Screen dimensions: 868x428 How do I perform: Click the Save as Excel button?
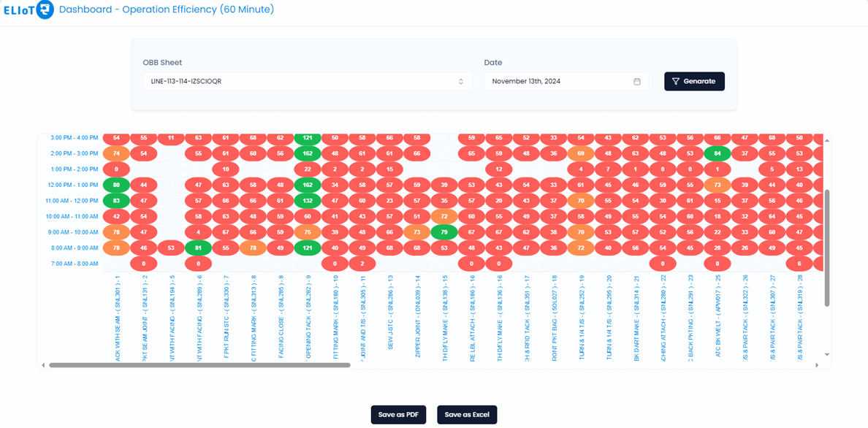[467, 414]
